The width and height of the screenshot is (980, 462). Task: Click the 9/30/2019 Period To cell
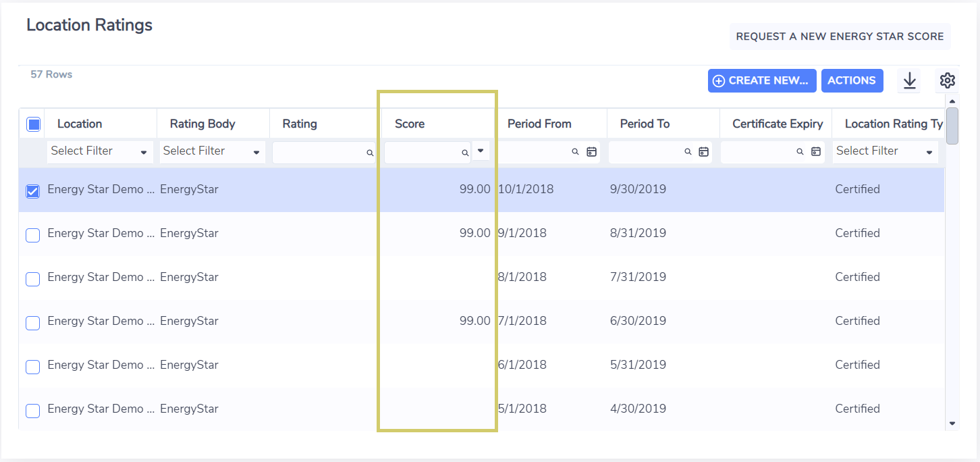638,189
